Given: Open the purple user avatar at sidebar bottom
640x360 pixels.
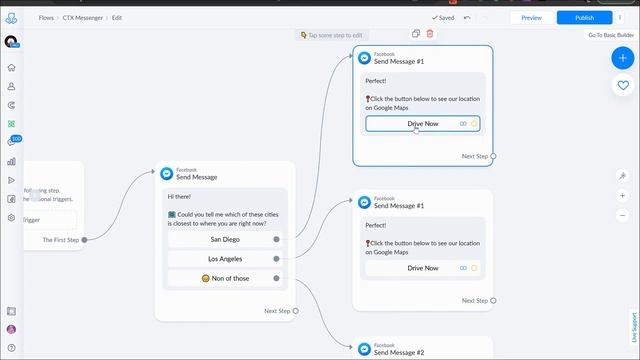Looking at the screenshot, I should coord(11,329).
